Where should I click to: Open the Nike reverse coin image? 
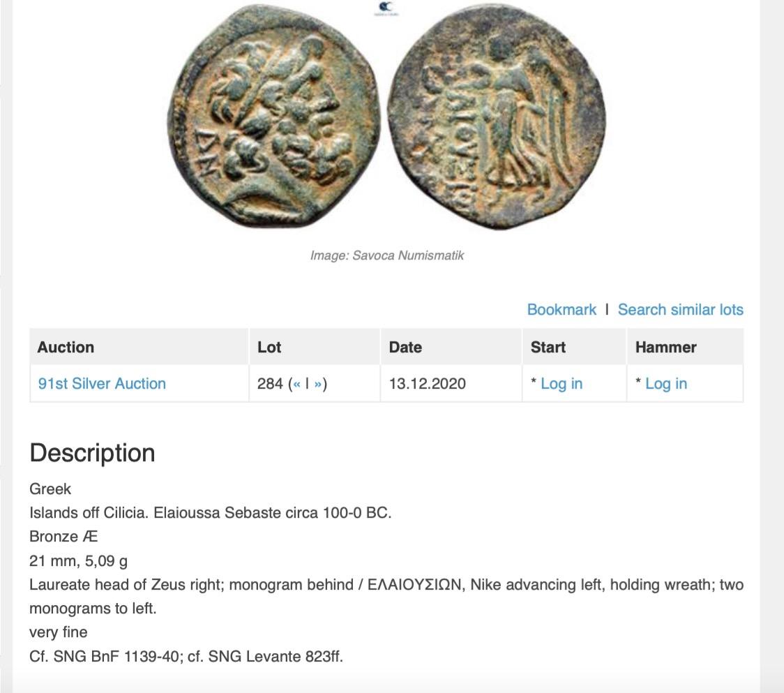(x=497, y=117)
